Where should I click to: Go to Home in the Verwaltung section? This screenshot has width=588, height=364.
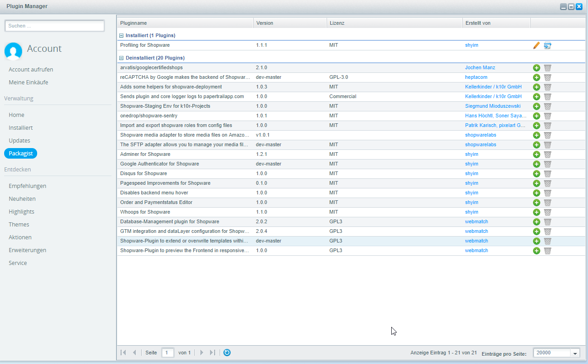point(17,115)
